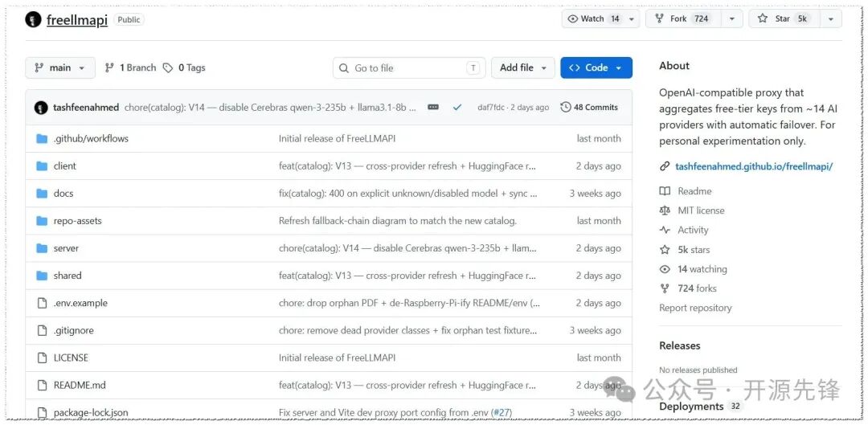
Task: Click the branch icon beside 1 Branch
Action: click(109, 67)
